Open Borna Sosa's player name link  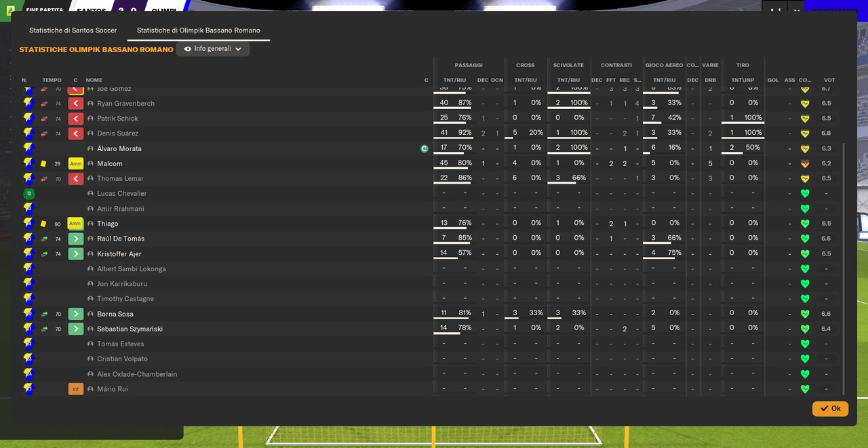(115, 314)
